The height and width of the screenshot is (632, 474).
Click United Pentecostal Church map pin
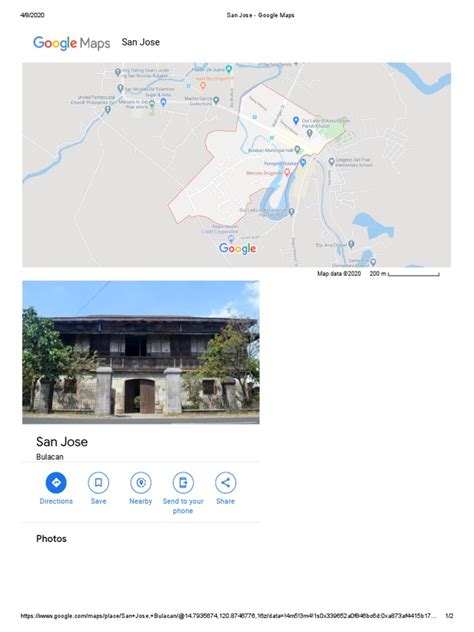(108, 109)
